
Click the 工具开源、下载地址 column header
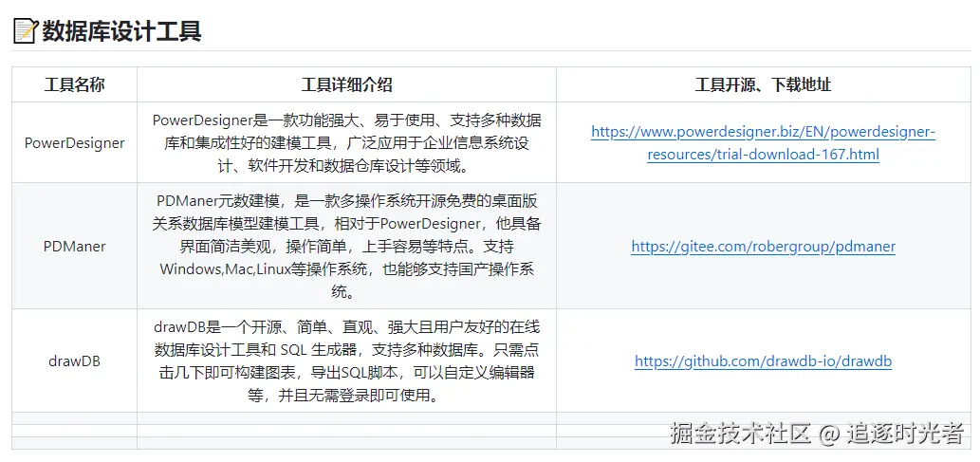pos(763,85)
